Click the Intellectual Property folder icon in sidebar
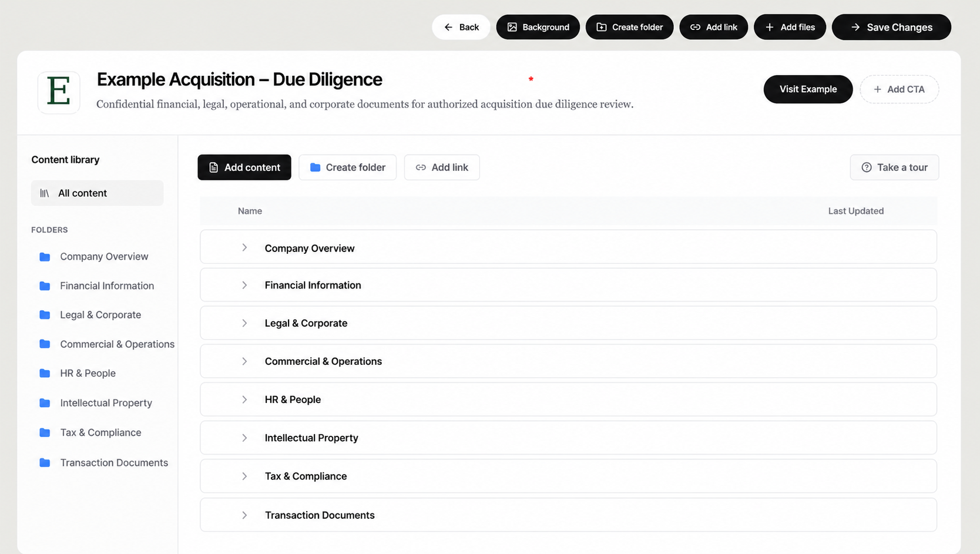Image resolution: width=980 pixels, height=554 pixels. tap(45, 403)
